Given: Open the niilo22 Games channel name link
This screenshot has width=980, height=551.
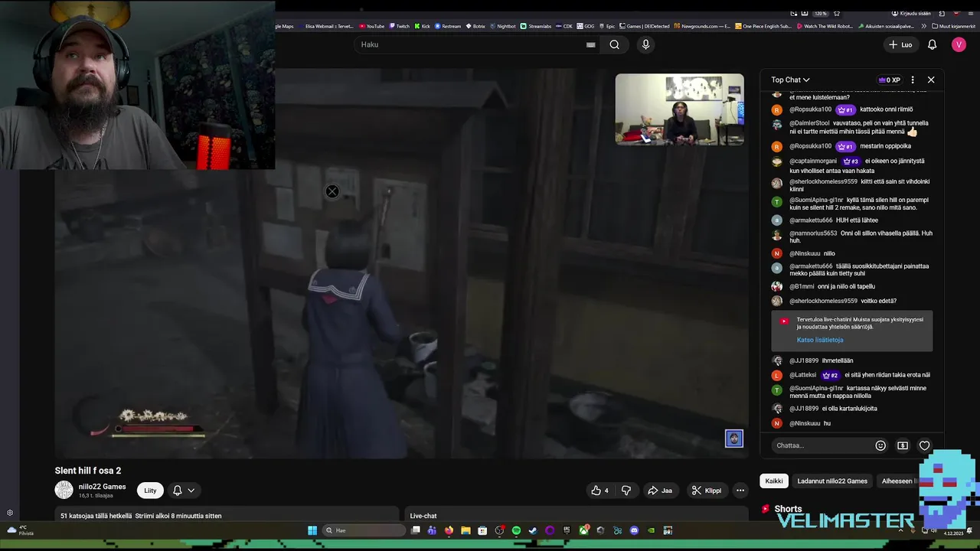Looking at the screenshot, I should (102, 487).
